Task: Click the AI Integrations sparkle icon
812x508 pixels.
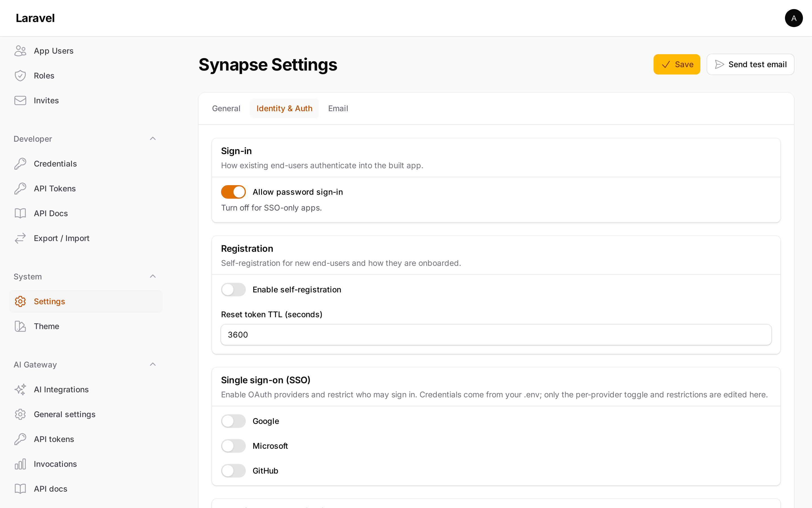Action: tap(20, 389)
